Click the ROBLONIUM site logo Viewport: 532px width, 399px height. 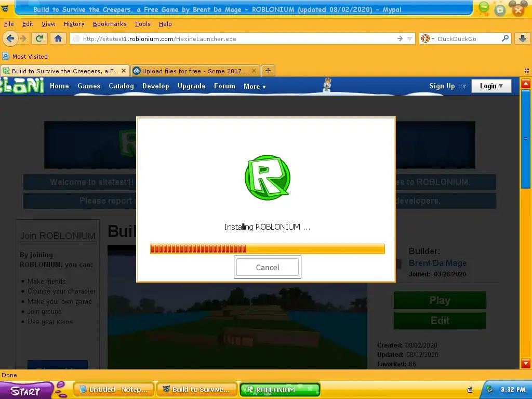[22, 85]
